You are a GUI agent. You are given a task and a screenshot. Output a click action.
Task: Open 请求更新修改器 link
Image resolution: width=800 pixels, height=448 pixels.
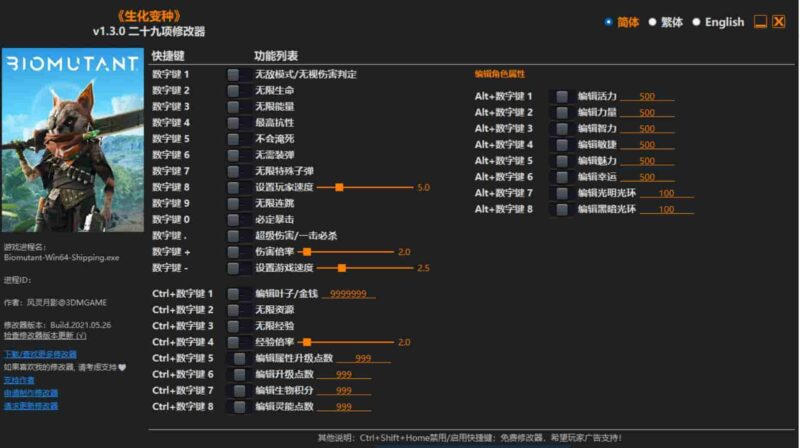[x=31, y=406]
